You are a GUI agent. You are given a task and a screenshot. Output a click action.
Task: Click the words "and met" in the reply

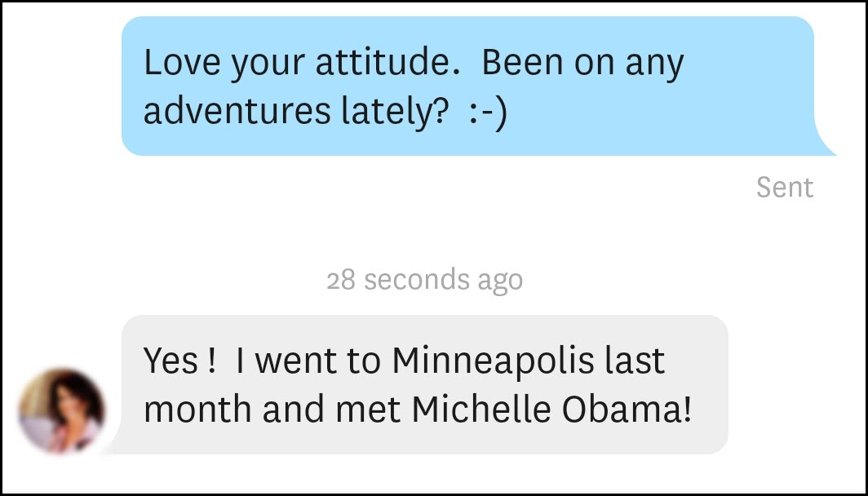(331, 409)
